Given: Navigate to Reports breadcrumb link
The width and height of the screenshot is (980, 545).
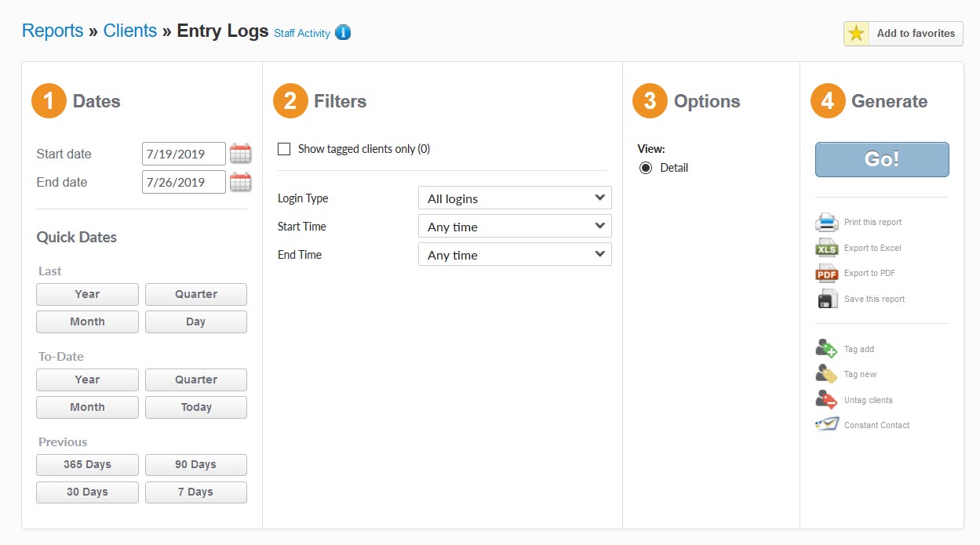Looking at the screenshot, I should (x=53, y=31).
